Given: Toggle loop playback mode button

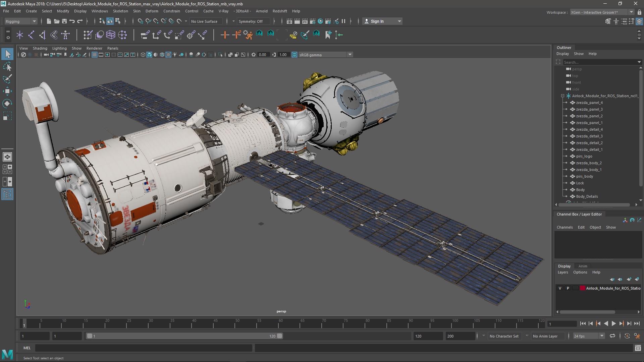Looking at the screenshot, I should point(612,336).
